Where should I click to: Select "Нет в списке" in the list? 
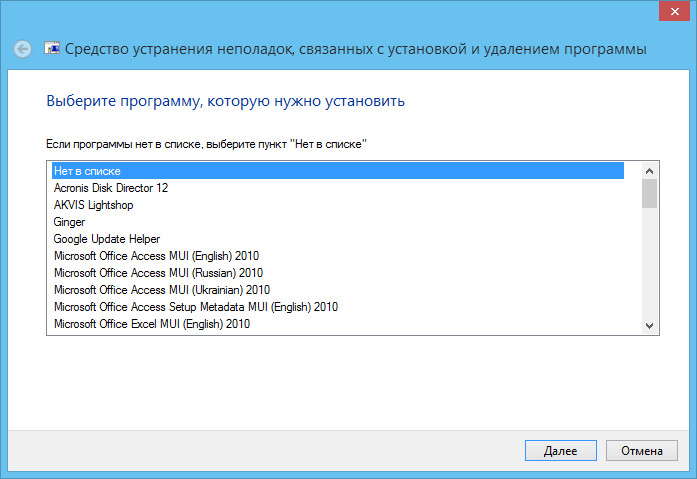coord(338,171)
